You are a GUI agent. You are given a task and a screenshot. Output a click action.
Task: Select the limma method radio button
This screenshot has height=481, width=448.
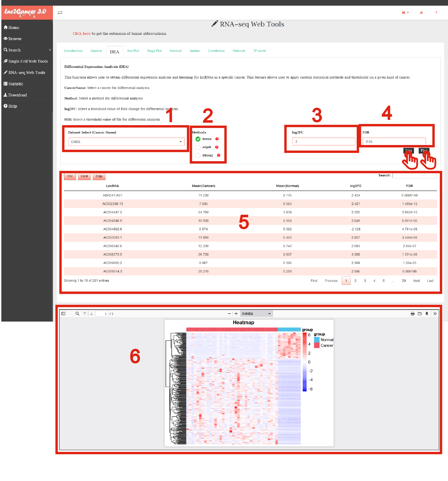point(198,139)
